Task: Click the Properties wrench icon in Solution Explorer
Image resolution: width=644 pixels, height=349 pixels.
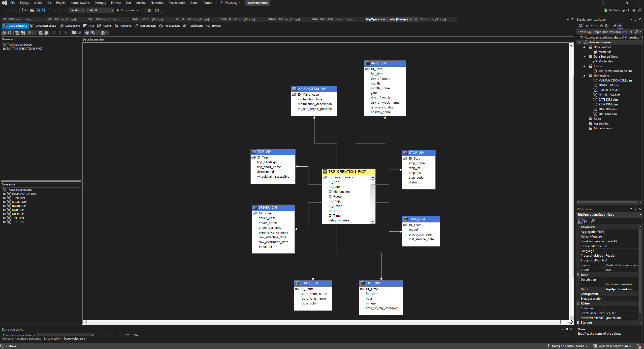Action: (615, 26)
